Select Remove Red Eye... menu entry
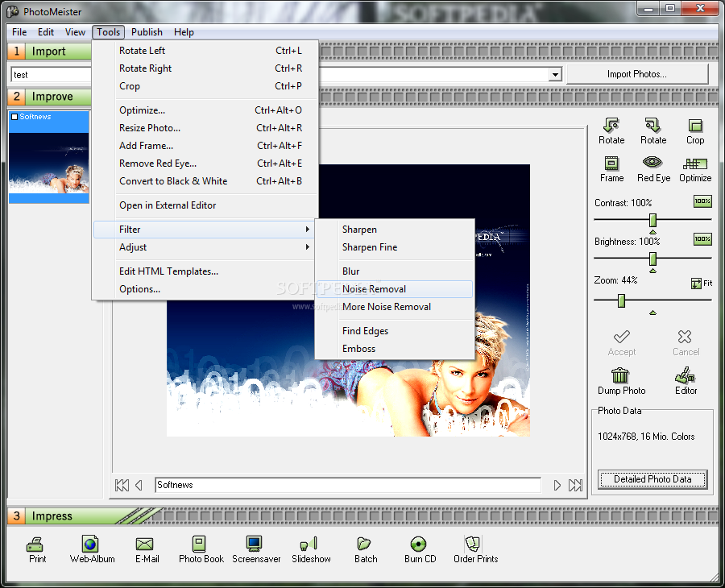 coord(204,164)
